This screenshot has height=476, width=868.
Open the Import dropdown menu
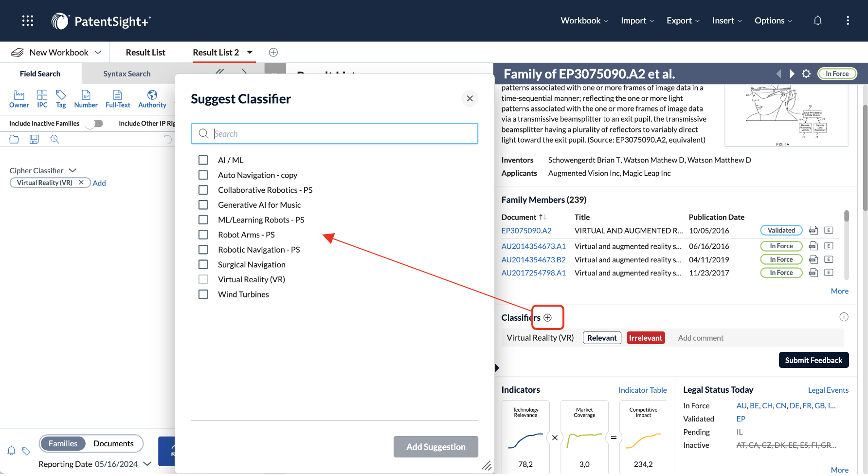(637, 20)
